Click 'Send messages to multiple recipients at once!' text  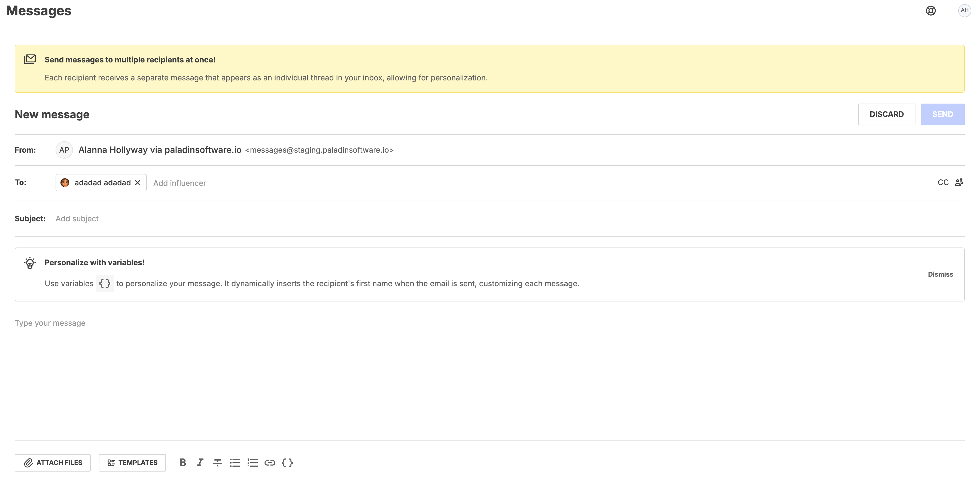(x=130, y=60)
